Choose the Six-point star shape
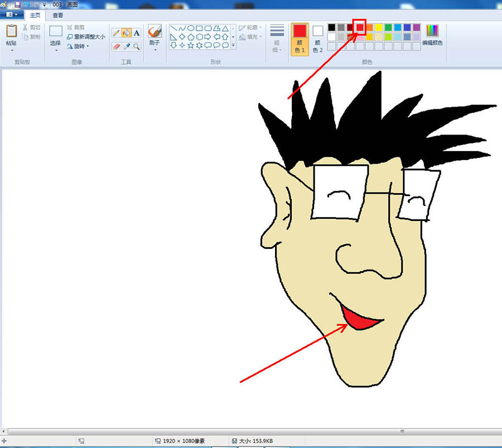The height and width of the screenshot is (448, 502). tap(199, 45)
